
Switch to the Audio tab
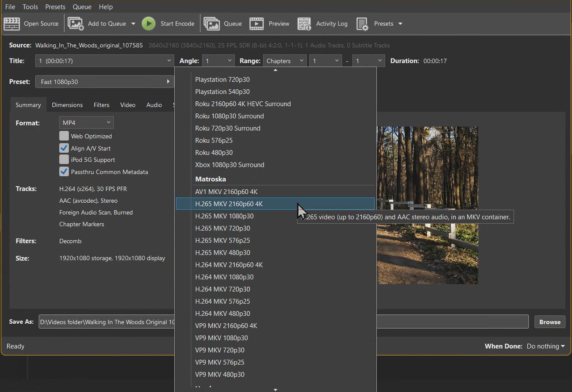(x=154, y=105)
